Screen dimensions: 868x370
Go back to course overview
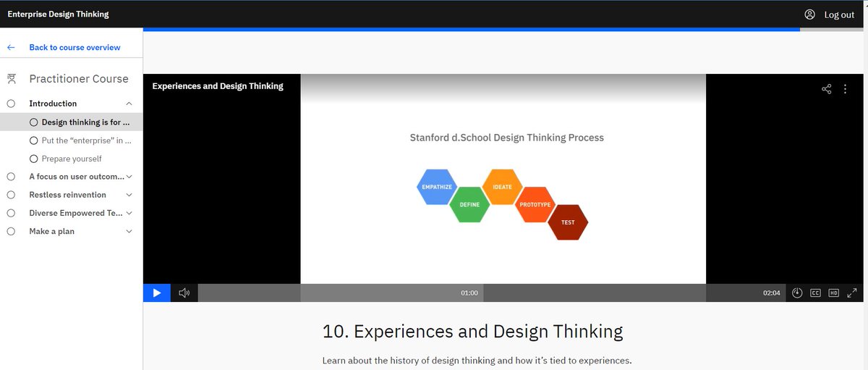(75, 47)
